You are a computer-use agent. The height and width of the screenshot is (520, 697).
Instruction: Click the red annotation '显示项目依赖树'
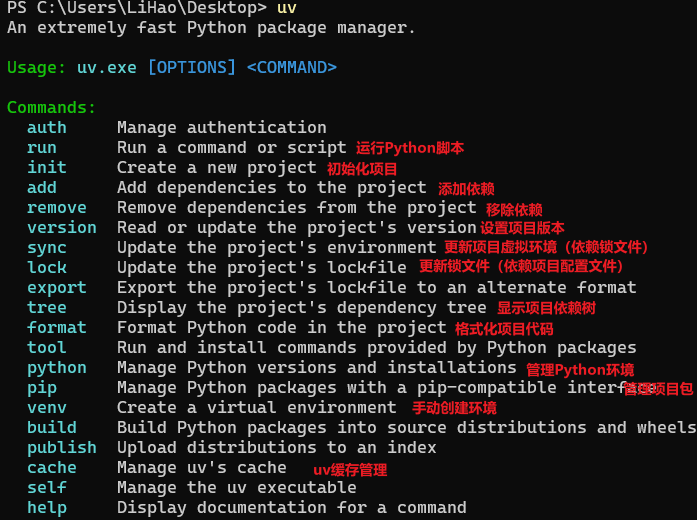pos(546,308)
